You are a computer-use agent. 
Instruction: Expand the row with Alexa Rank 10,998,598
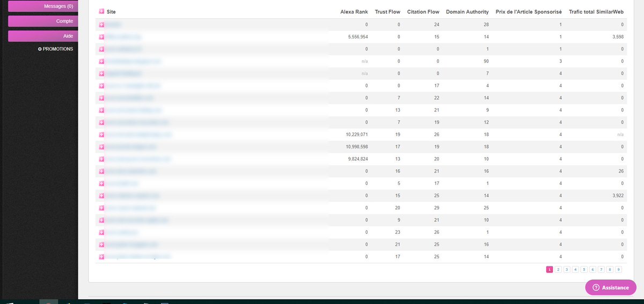pyautogui.click(x=101, y=147)
